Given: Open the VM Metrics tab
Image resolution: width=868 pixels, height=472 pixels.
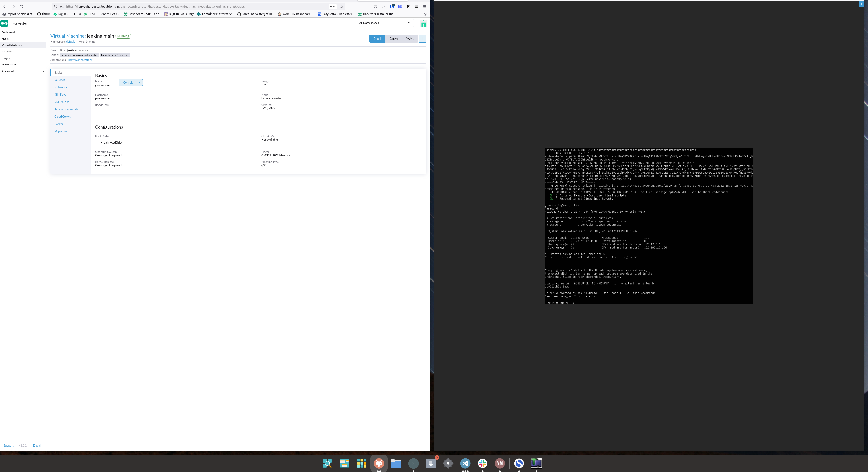Looking at the screenshot, I should pos(62,102).
